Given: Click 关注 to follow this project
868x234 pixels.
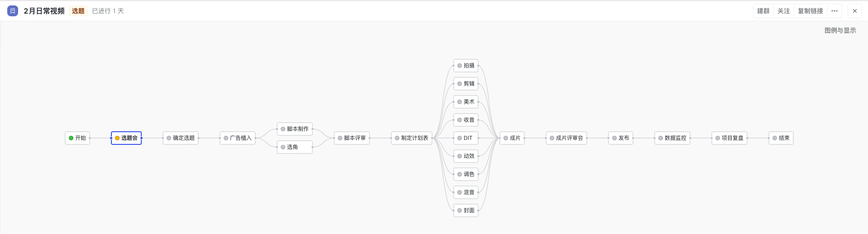Looking at the screenshot, I should tap(784, 11).
